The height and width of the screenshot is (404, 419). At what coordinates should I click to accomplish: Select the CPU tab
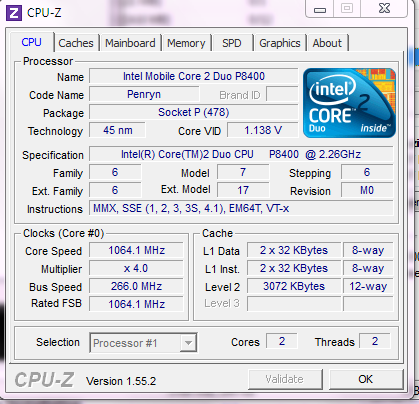pos(32,42)
